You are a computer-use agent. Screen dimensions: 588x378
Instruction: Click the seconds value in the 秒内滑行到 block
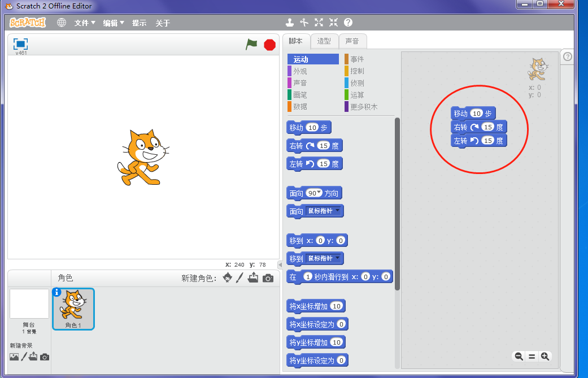click(x=307, y=277)
